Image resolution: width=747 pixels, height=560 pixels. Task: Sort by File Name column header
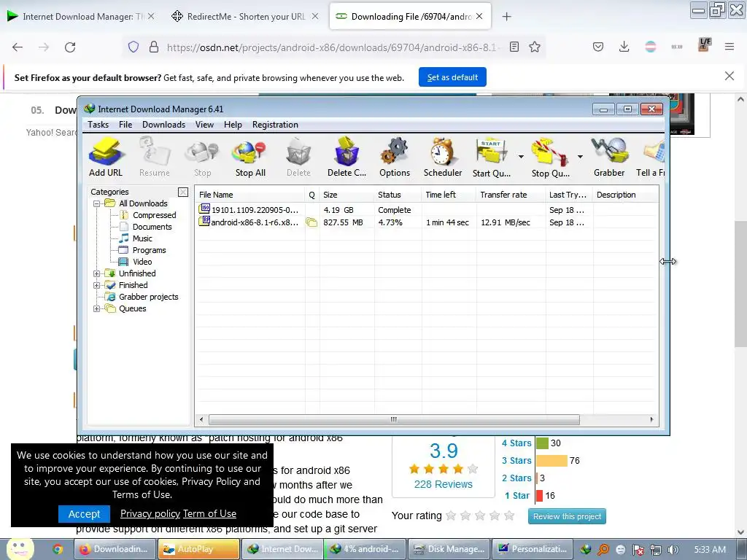click(250, 195)
